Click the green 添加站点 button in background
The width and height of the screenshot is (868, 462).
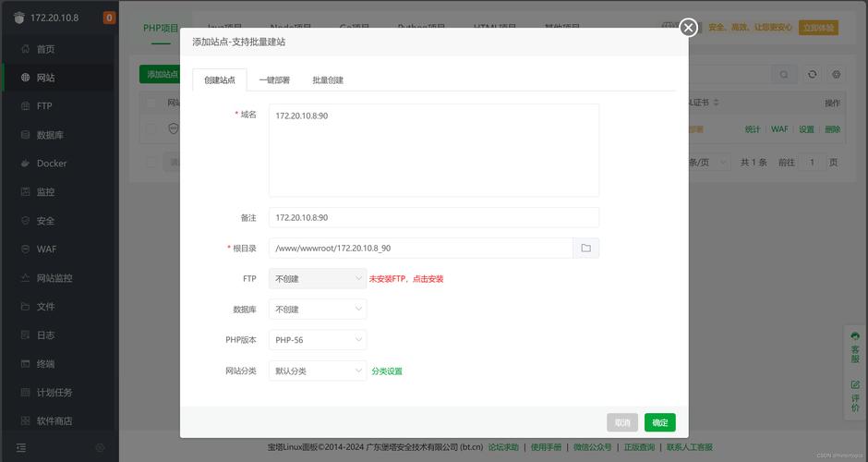pyautogui.click(x=160, y=74)
